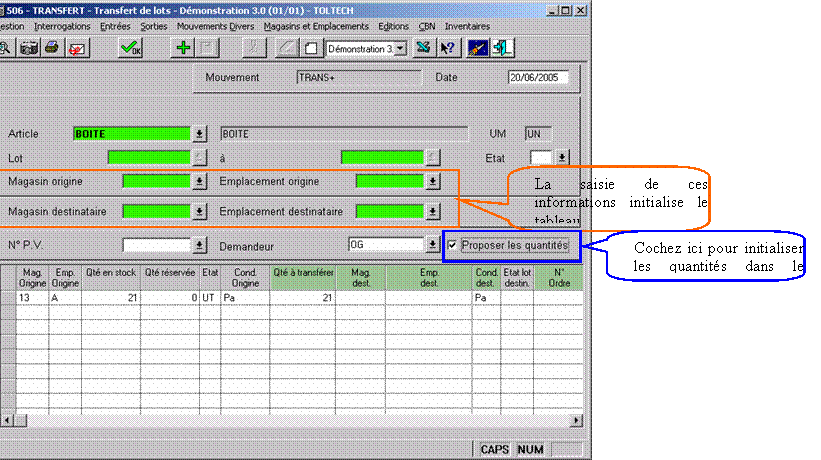Open the Inventaires menu
The height and width of the screenshot is (460, 821).
[467, 26]
